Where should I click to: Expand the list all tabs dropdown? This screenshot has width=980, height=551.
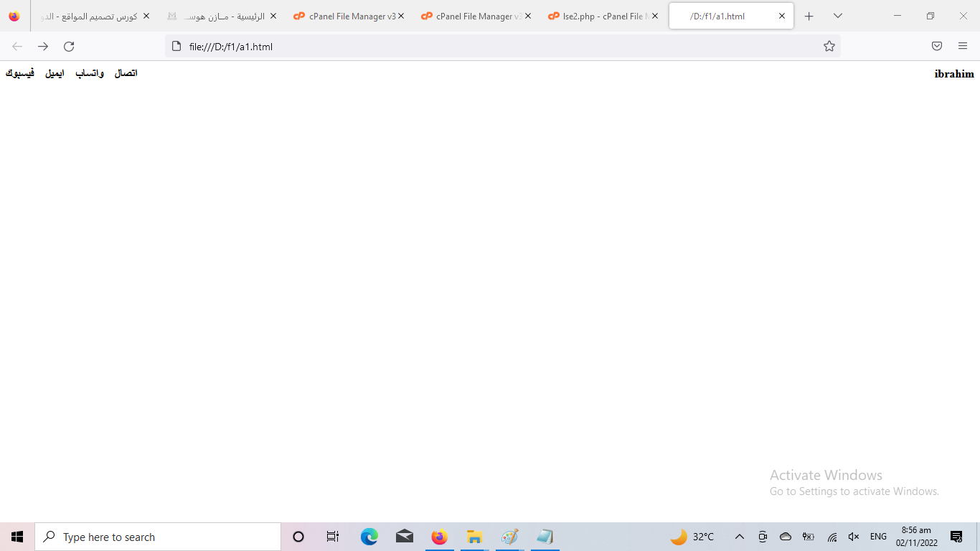pyautogui.click(x=837, y=16)
